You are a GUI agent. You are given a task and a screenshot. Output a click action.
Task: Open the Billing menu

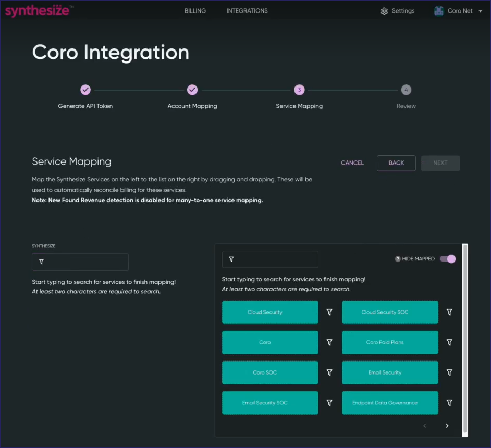tap(195, 11)
